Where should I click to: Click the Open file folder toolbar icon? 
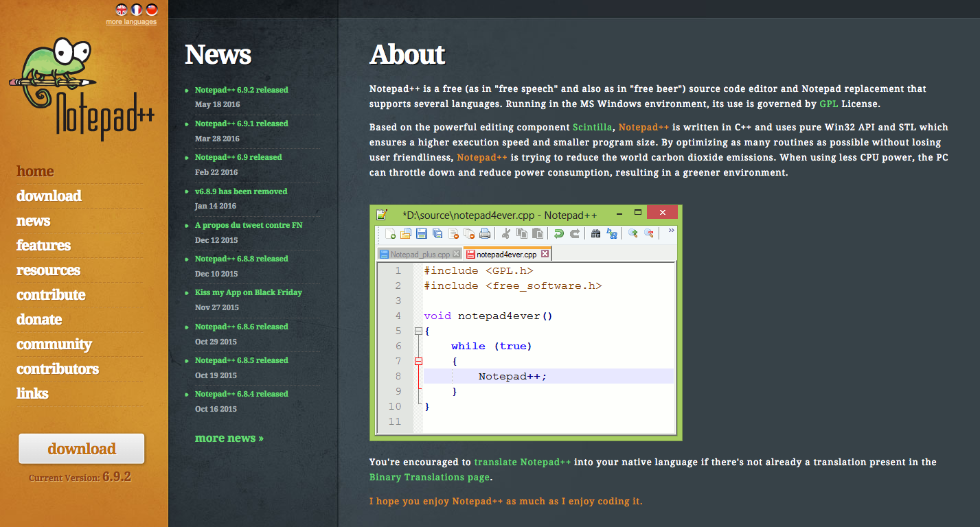406,233
